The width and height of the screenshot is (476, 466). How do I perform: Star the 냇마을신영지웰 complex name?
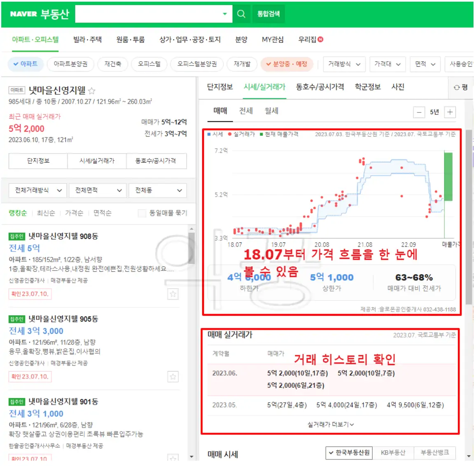[x=92, y=91]
